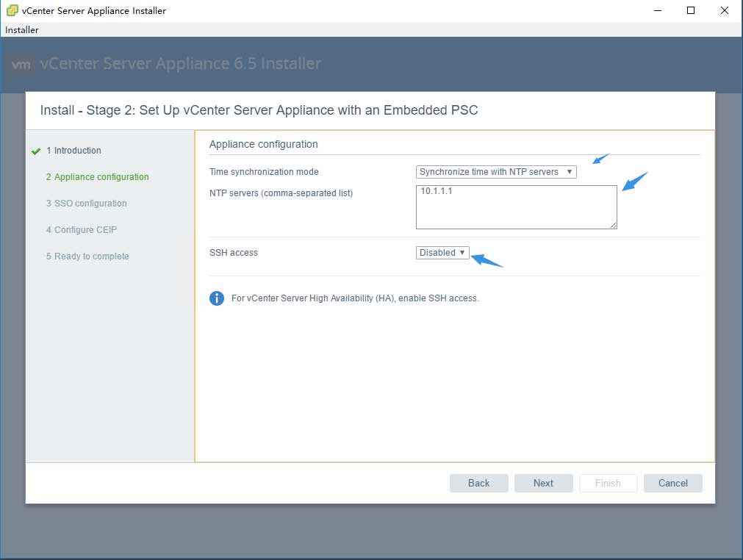This screenshot has width=743, height=560.
Task: Click the 'NTP servers (comma-separated list)' label
Action: point(281,193)
